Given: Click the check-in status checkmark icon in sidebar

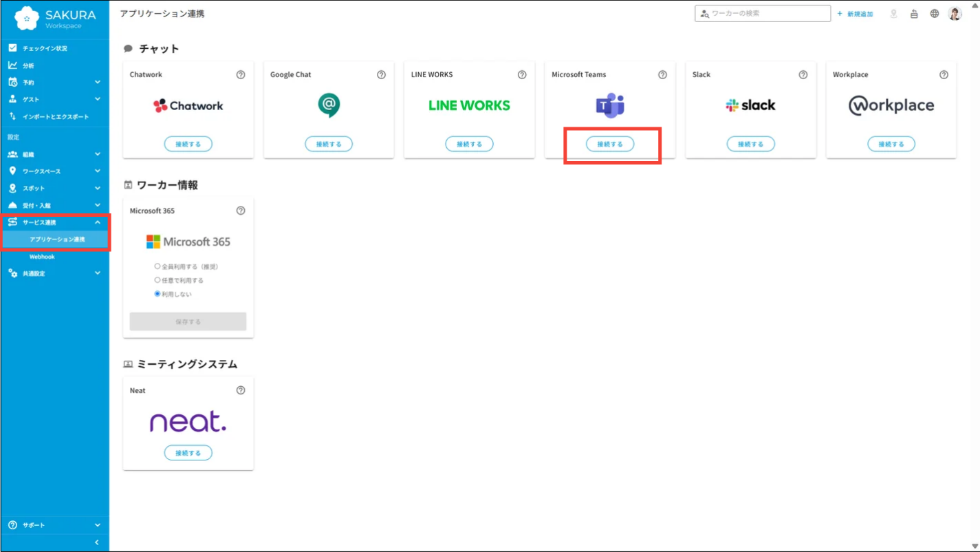Looking at the screenshot, I should [x=12, y=48].
